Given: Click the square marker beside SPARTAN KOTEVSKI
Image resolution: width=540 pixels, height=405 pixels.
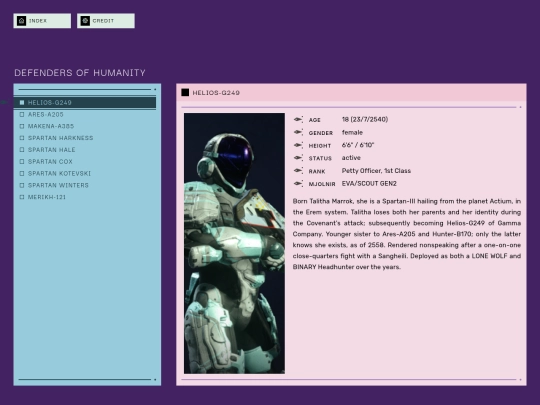Looking at the screenshot, I should pos(22,173).
